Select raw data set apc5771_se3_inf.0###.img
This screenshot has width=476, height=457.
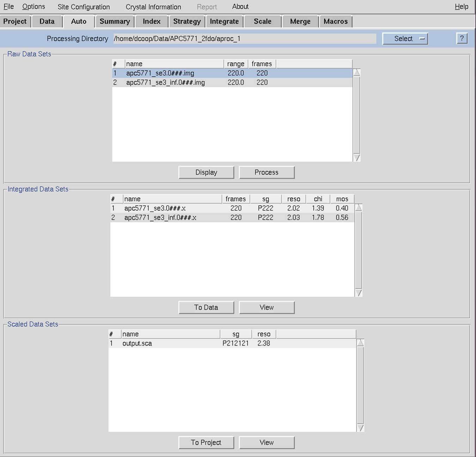(x=165, y=83)
